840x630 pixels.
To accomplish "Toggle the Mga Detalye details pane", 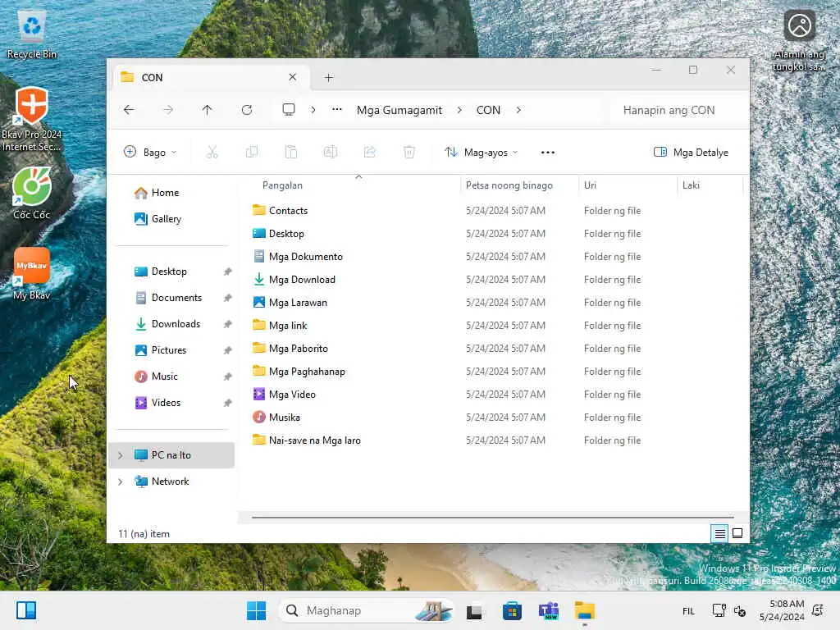I will [691, 152].
